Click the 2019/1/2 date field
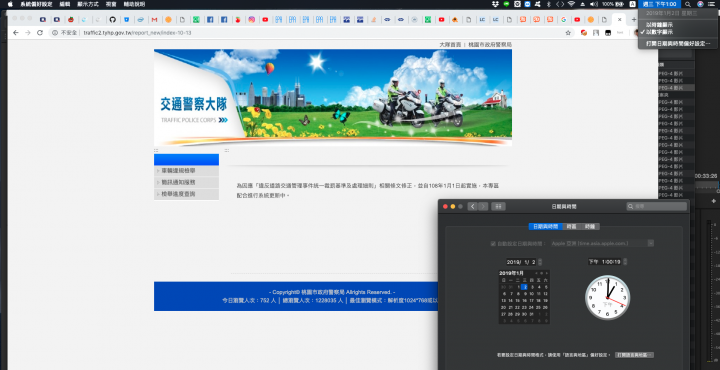This screenshot has width=720, height=370. 521,262
